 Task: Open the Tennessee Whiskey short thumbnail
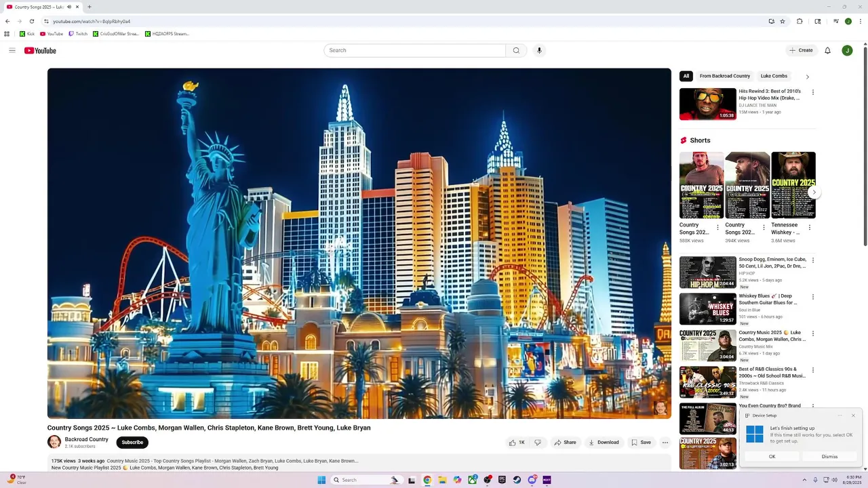793,185
